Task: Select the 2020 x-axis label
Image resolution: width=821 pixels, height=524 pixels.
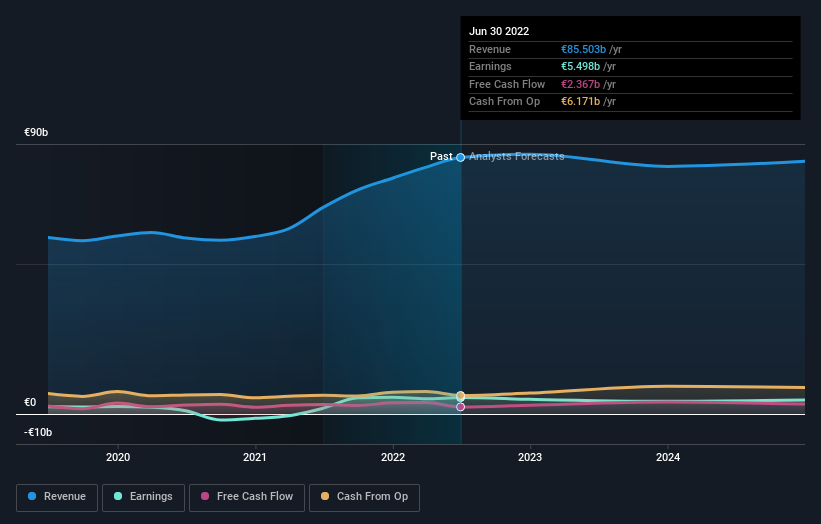Action: coord(118,457)
